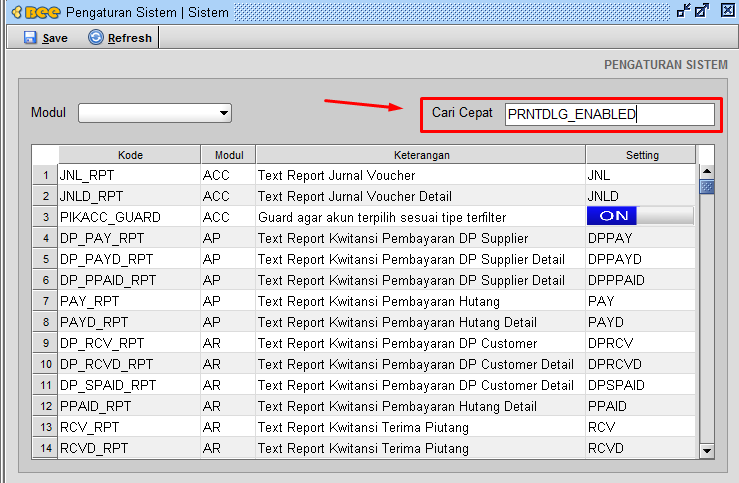Click 'Guard agar akun terpilih sesuai tipe terfilter'
The width and height of the screenshot is (739, 483).
click(382, 217)
